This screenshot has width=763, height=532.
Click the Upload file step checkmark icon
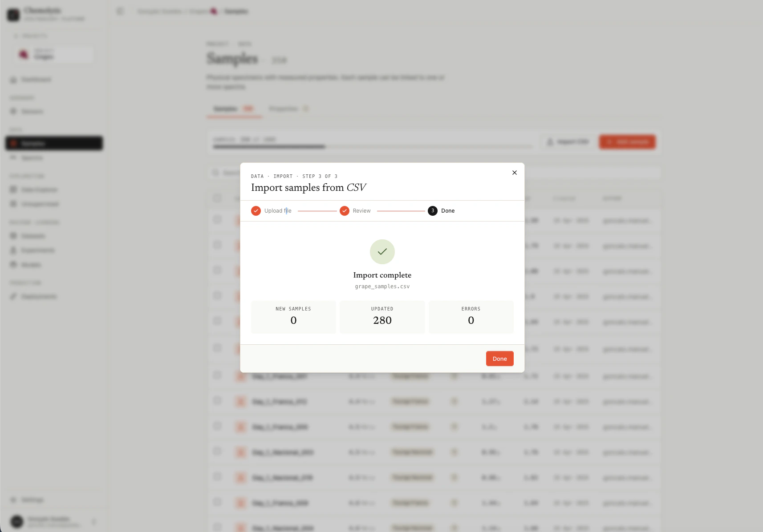coord(256,211)
